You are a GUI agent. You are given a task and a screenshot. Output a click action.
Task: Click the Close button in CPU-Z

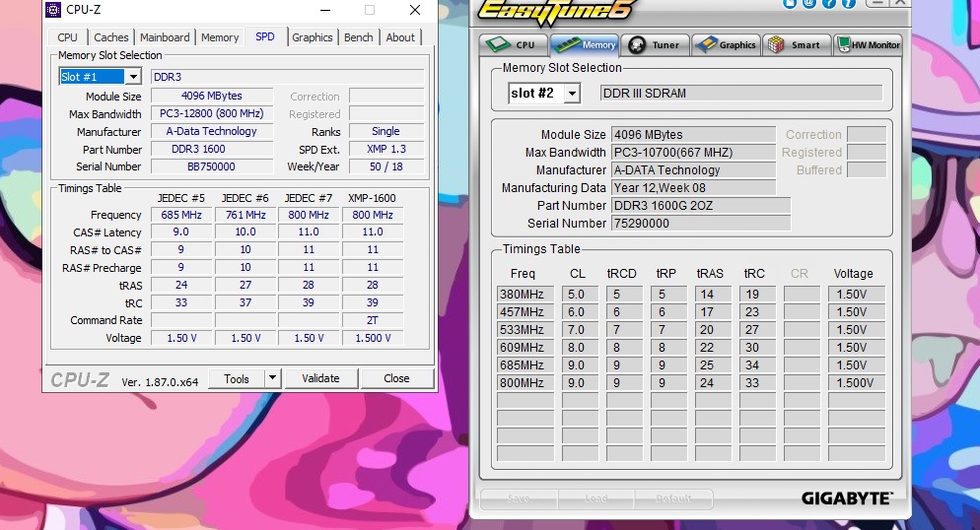click(x=396, y=378)
